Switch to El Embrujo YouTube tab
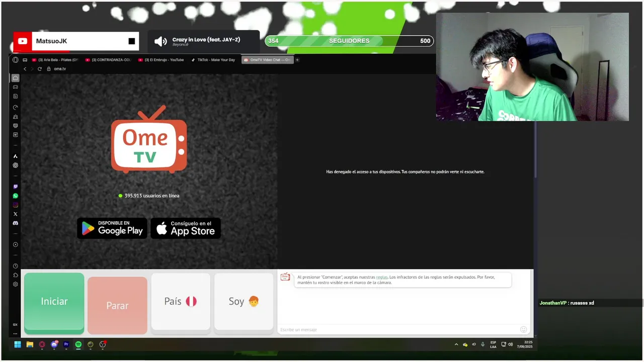Image resolution: width=644 pixels, height=362 pixels. pos(162,60)
